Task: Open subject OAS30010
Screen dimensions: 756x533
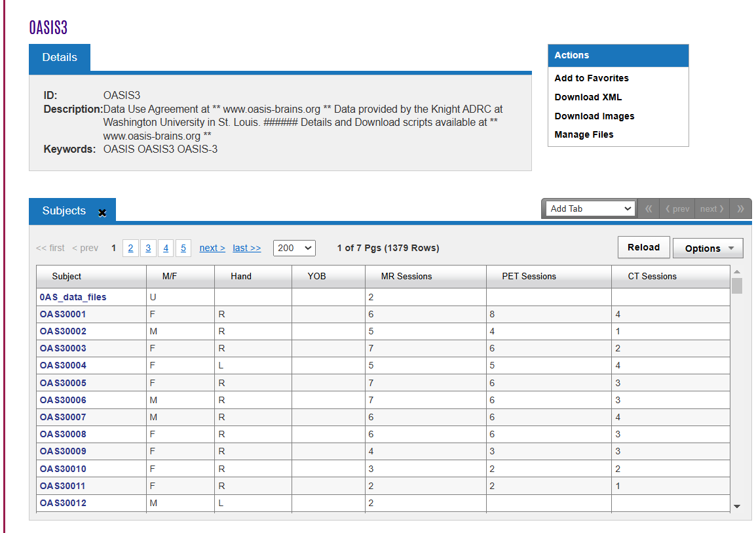Action: [63, 469]
